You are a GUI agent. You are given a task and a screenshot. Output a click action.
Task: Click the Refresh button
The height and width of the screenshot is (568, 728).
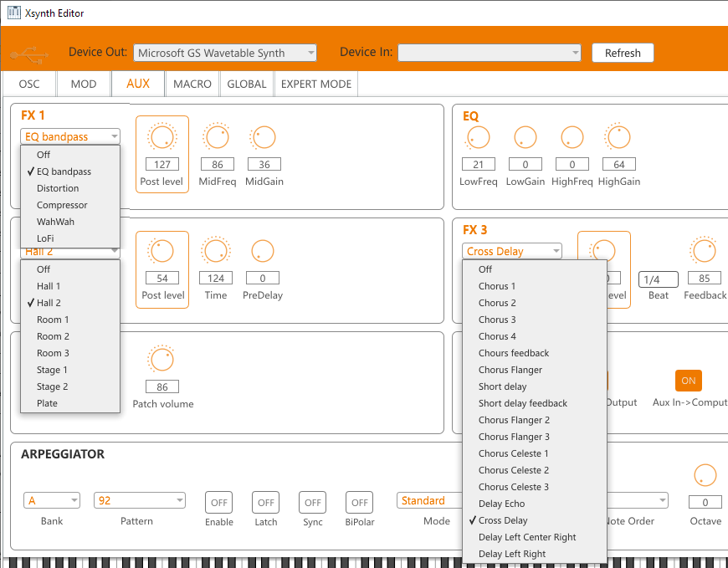click(x=623, y=53)
